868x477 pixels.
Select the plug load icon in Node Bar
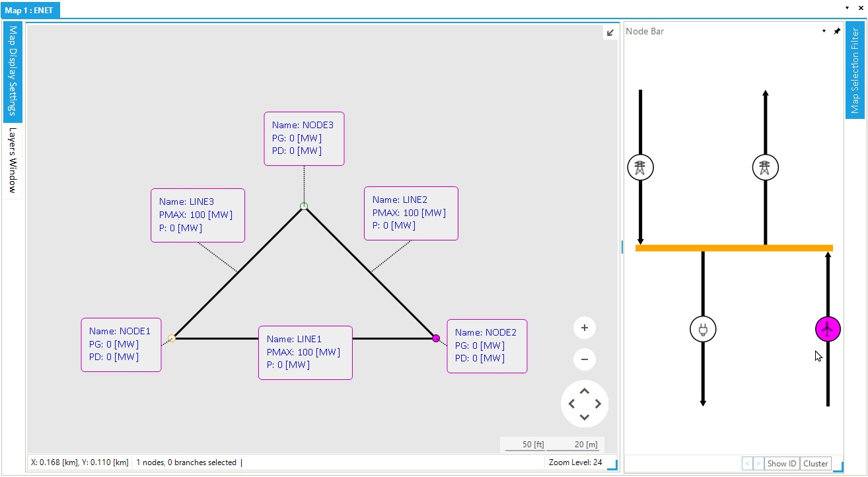703,329
